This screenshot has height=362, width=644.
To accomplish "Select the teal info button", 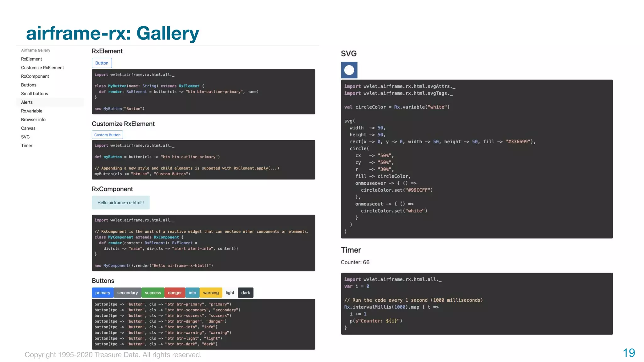I will tap(192, 293).
